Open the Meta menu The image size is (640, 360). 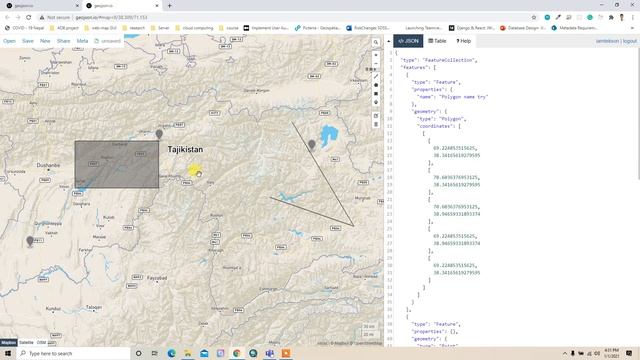click(82, 41)
